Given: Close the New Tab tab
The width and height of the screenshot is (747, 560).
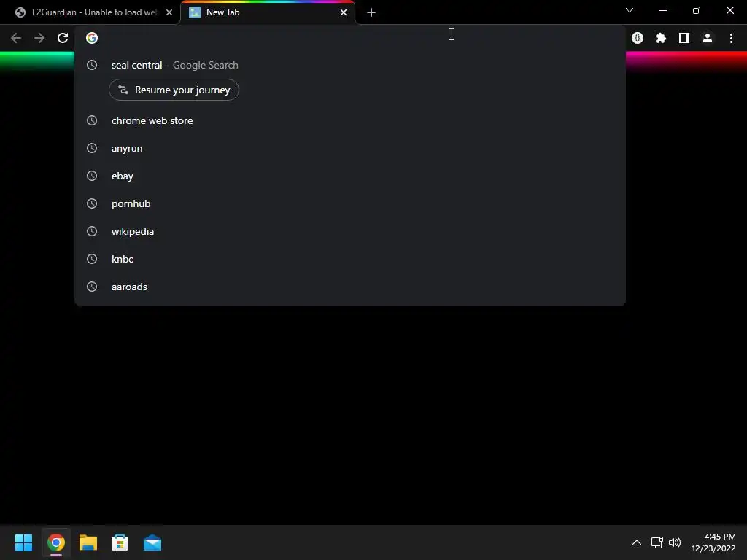Looking at the screenshot, I should point(344,12).
